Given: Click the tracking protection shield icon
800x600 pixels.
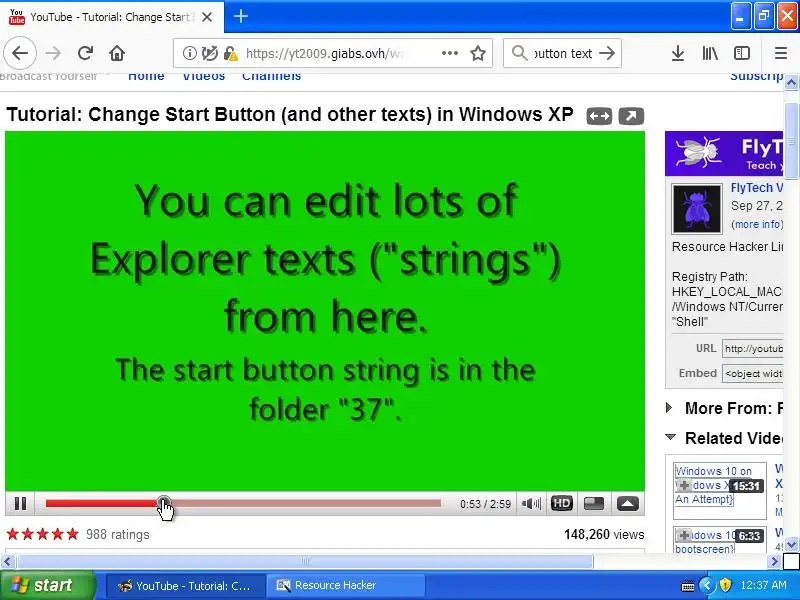Looking at the screenshot, I should (210, 53).
